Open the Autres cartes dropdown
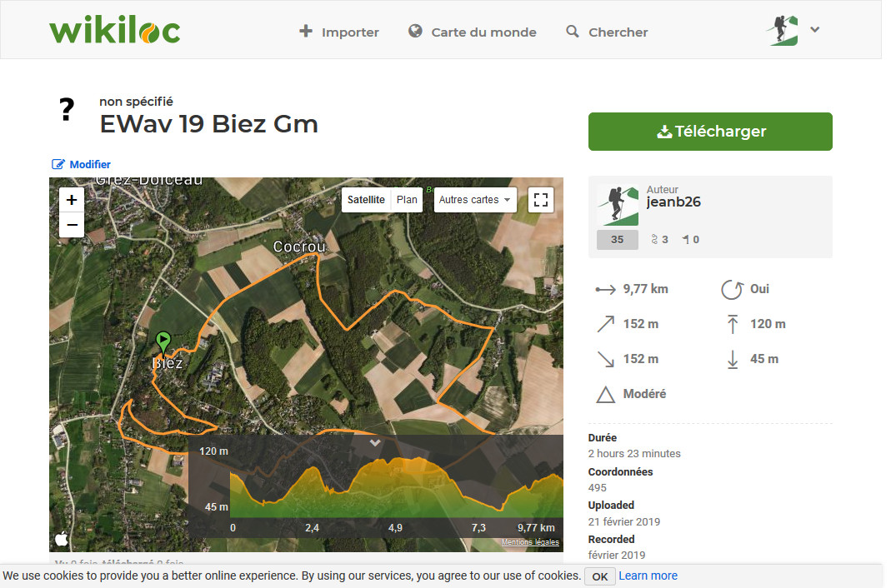Image resolution: width=896 pixels, height=588 pixels. [475, 200]
